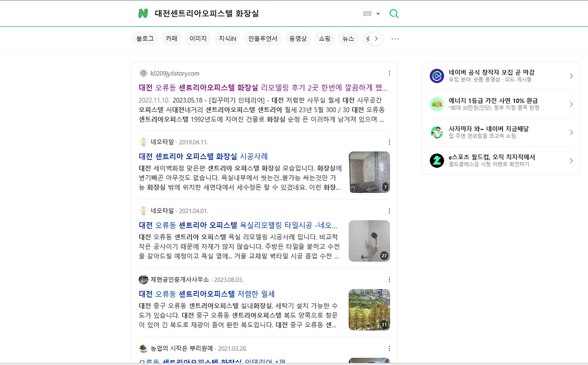Open the shower head thumbnail with 27 photos
Screen dimensions: 588x365
pos(369,241)
